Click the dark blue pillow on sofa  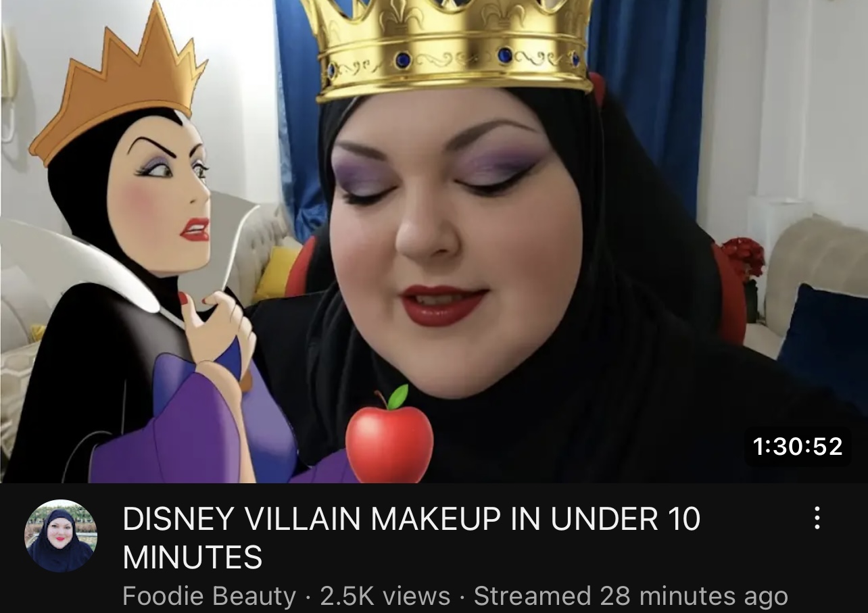tap(825, 345)
